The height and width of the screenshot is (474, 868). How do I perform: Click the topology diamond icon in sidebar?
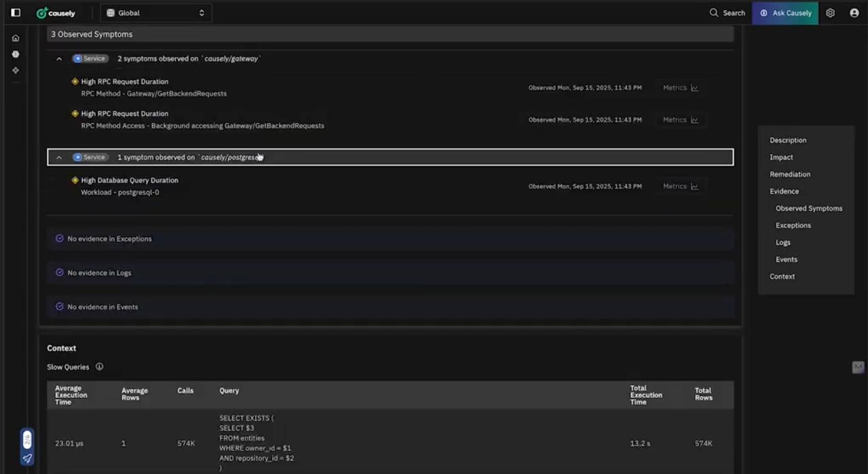pos(15,70)
